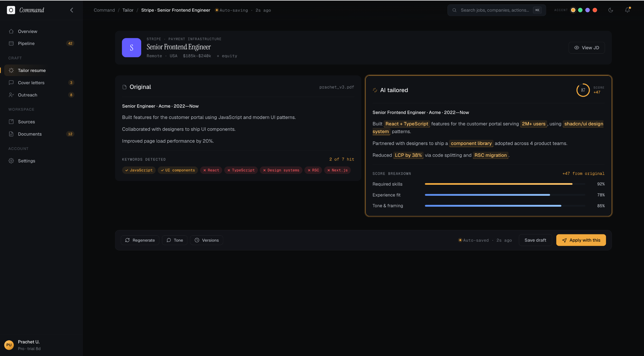
Task: Click the highlighted component library phrase
Action: (x=471, y=143)
